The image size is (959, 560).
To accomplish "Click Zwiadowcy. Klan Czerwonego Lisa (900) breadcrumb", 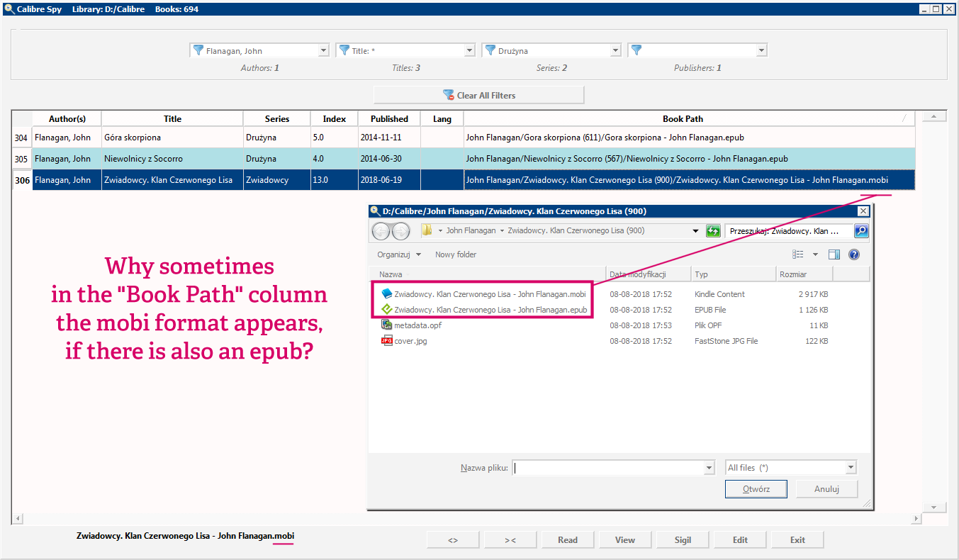I will 576,231.
